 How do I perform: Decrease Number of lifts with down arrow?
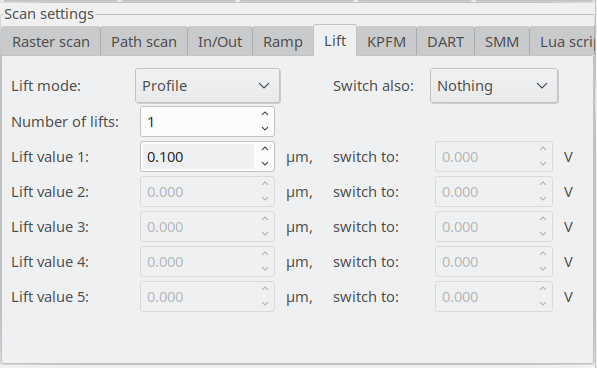click(265, 129)
